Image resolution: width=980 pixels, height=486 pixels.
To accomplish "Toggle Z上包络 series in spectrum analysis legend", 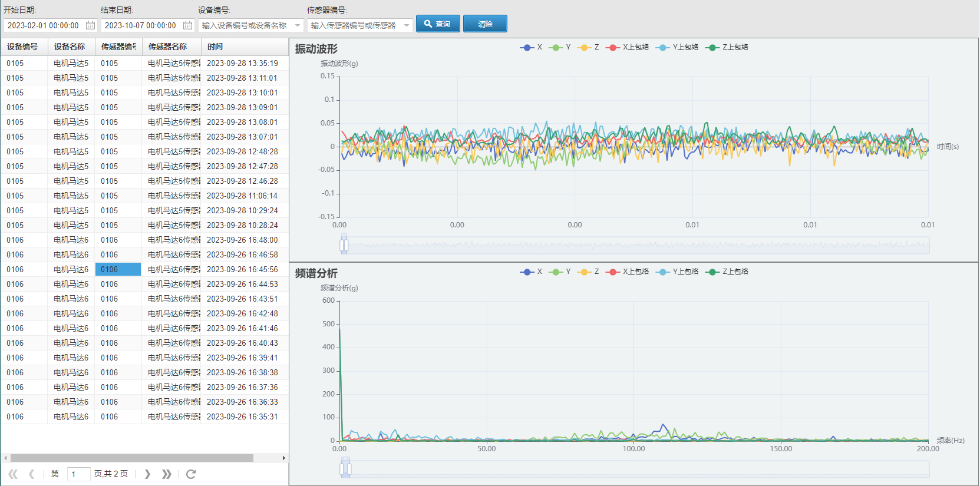I will click(727, 272).
